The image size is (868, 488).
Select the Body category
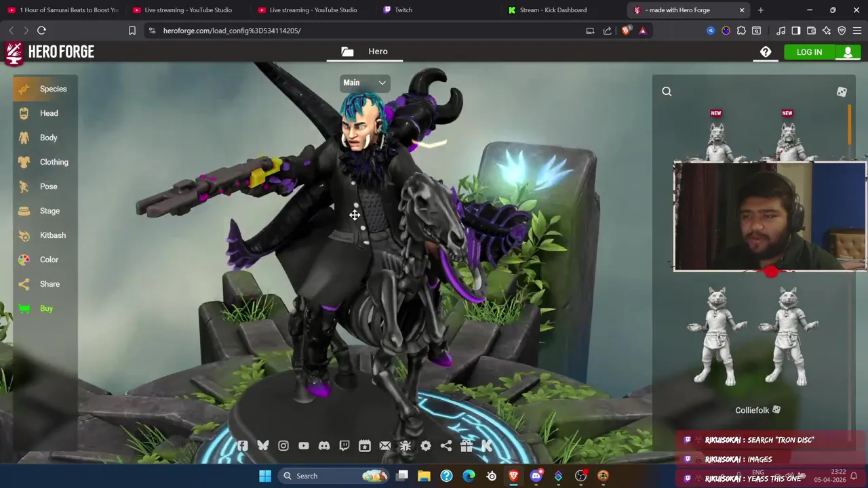click(x=45, y=138)
